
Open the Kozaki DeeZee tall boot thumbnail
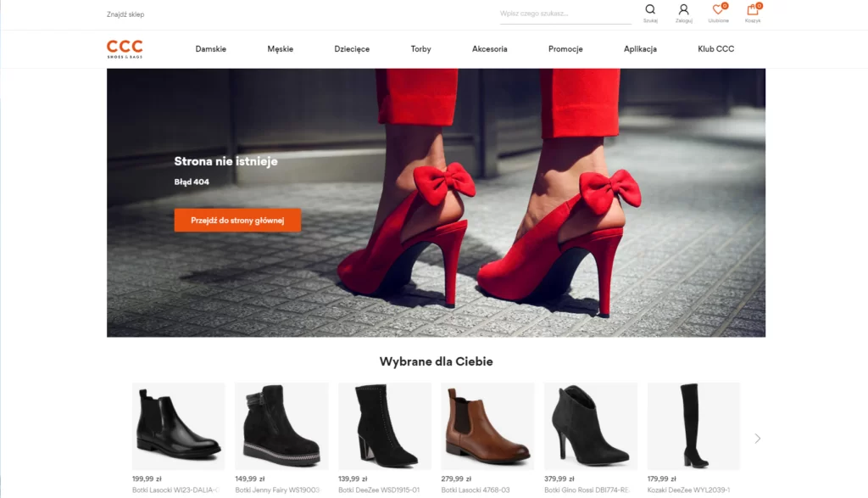point(693,426)
